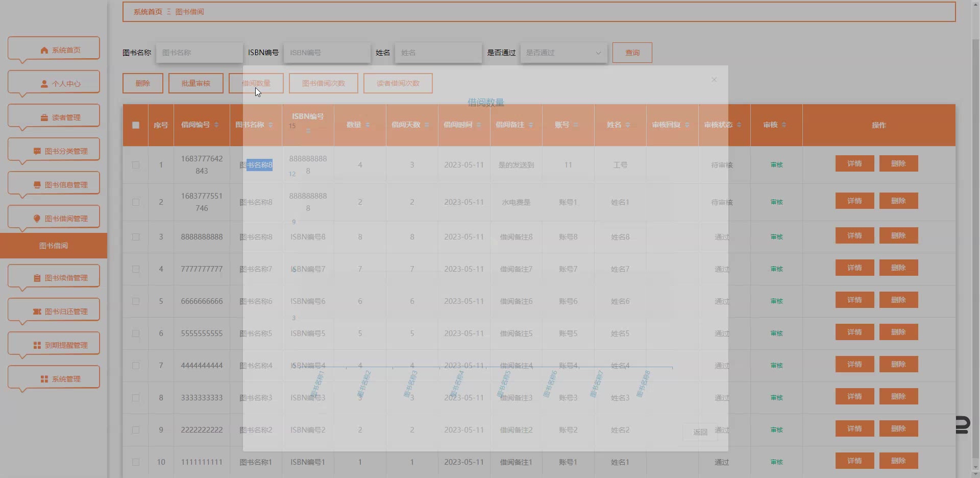Click 详情 button for the first row
This screenshot has width=980, height=478.
[x=854, y=164]
